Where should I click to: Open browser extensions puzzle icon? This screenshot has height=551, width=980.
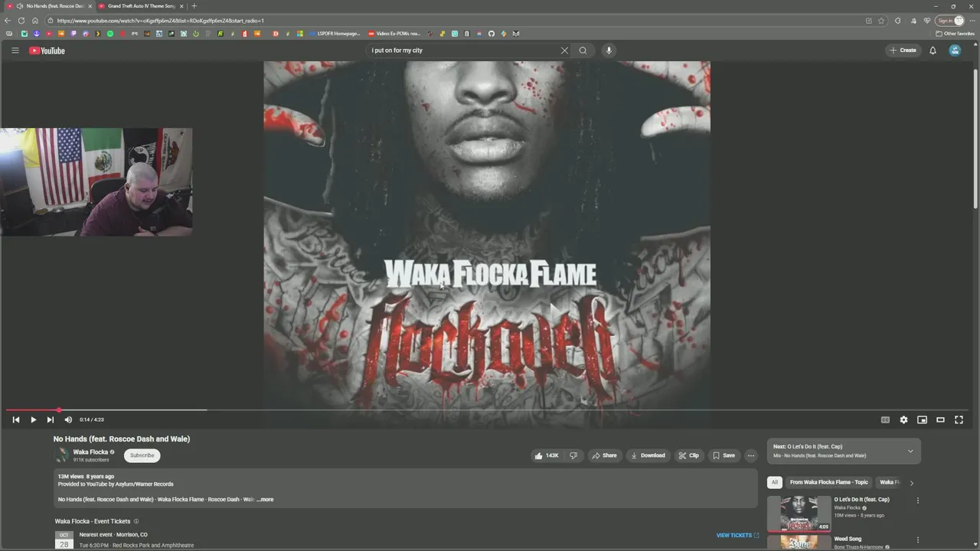tap(898, 21)
